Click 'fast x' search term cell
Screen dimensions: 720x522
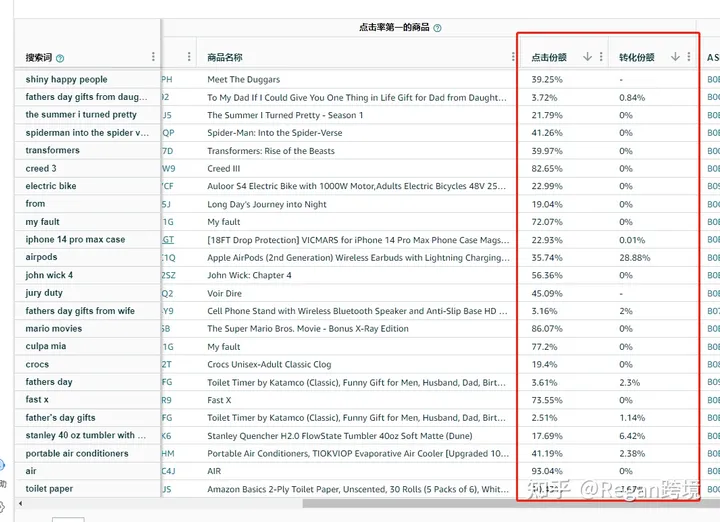coord(37,399)
